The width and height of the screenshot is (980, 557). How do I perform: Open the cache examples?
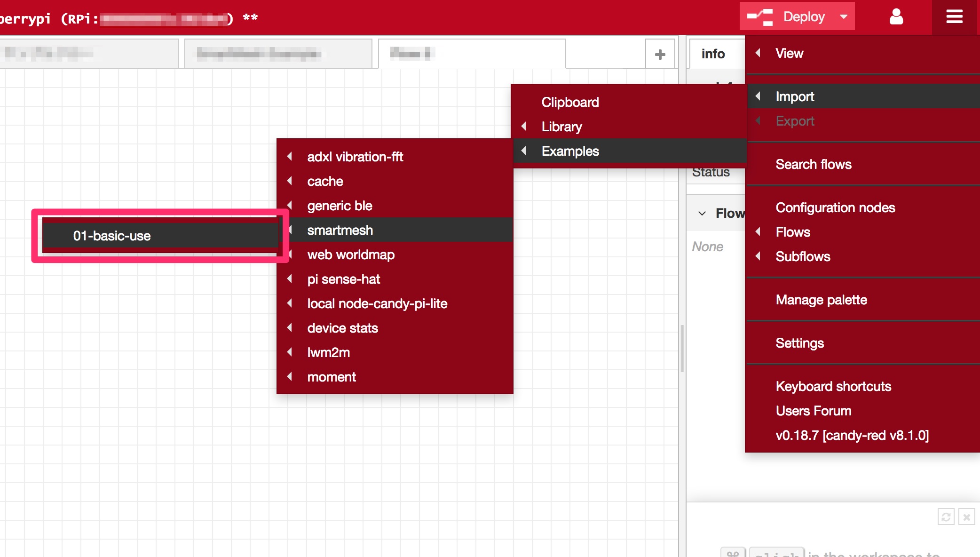pyautogui.click(x=395, y=181)
